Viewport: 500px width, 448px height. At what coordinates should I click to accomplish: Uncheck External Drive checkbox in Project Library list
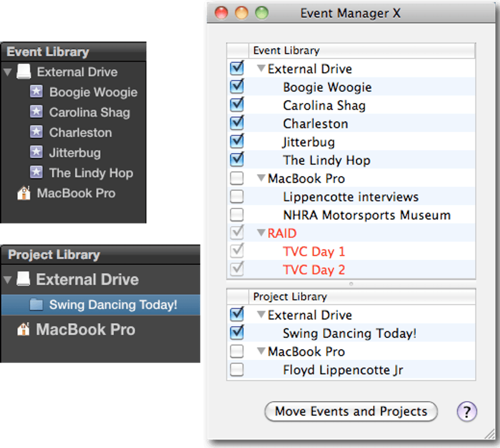tap(237, 314)
